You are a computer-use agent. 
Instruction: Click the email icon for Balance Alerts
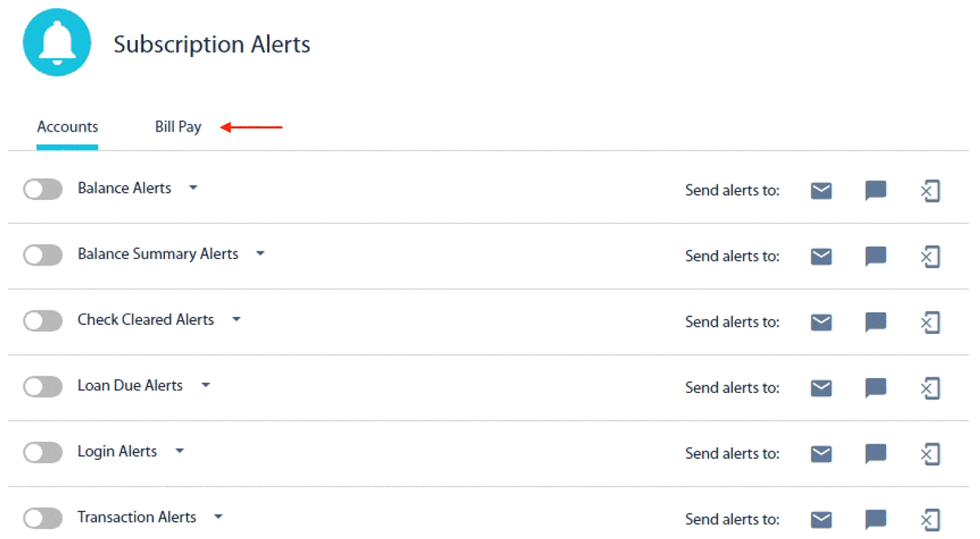pyautogui.click(x=821, y=190)
